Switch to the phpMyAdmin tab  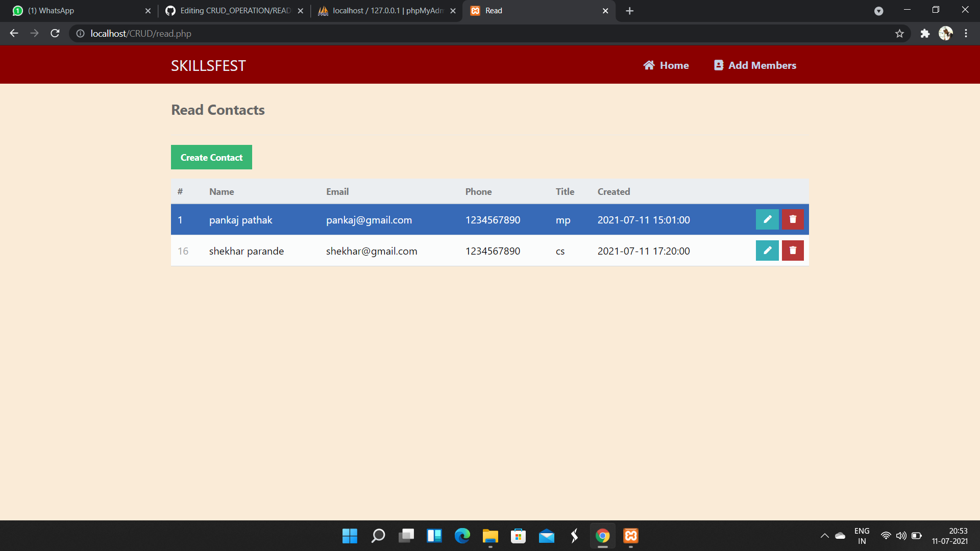(387, 11)
